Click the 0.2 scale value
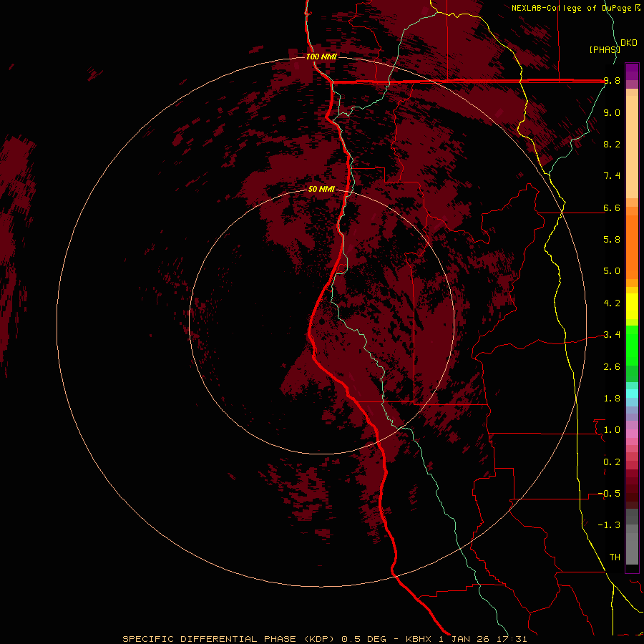This screenshot has width=644, height=644. (x=612, y=462)
